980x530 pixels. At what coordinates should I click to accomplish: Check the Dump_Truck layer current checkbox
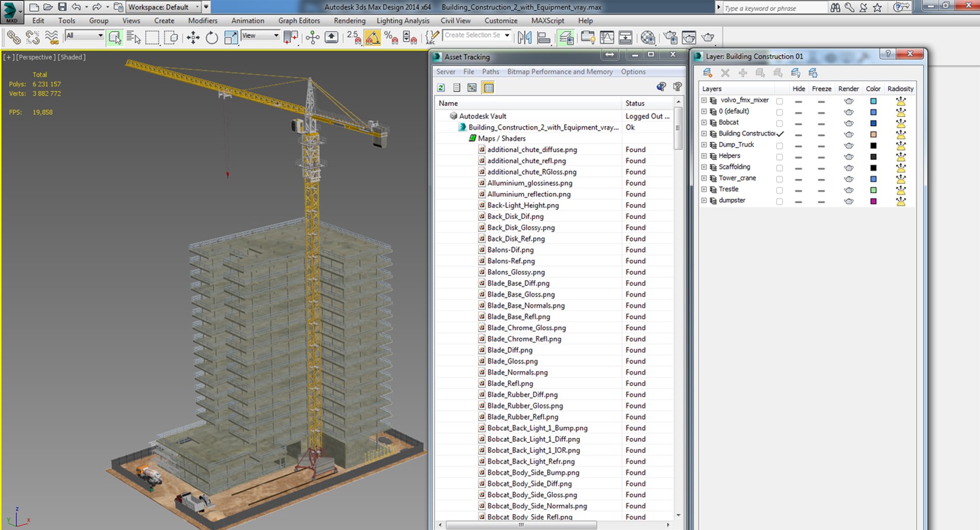tap(779, 146)
